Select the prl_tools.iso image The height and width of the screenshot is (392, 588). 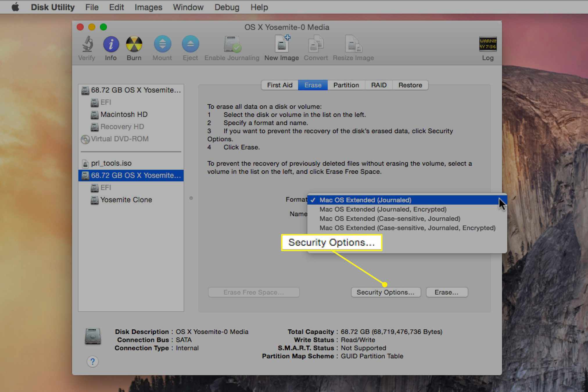pos(131,163)
